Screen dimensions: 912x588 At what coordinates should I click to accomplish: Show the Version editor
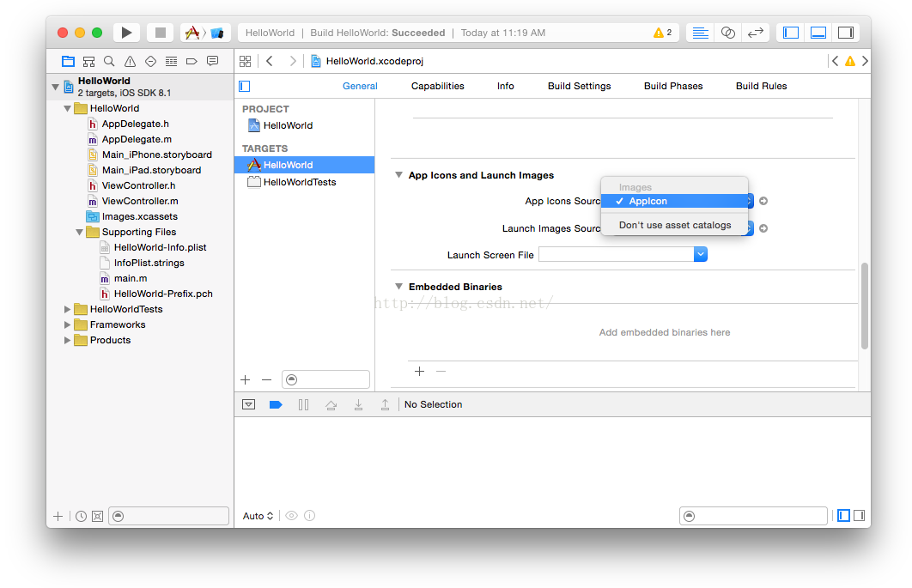(756, 33)
